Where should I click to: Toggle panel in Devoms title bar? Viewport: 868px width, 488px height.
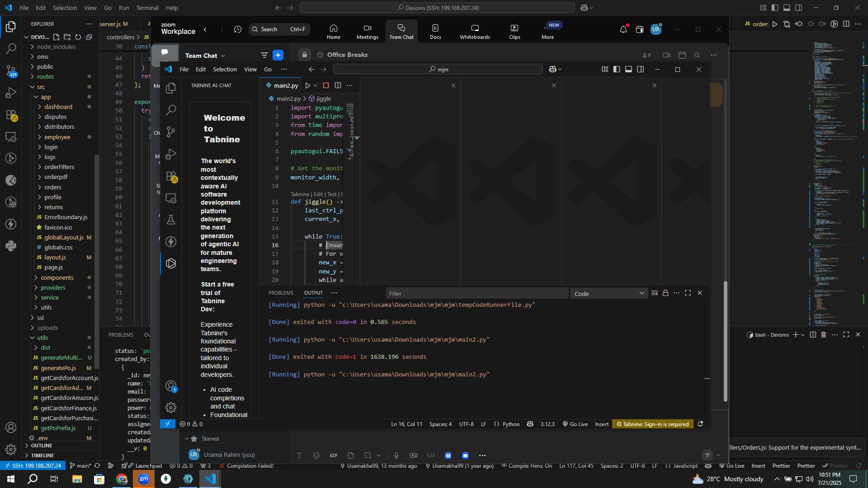[x=787, y=8]
